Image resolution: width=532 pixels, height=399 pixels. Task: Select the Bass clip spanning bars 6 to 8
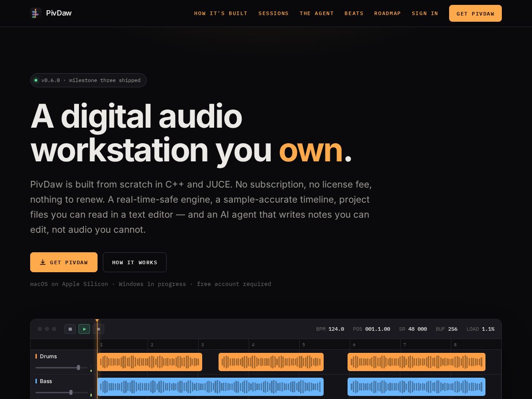[x=416, y=387]
